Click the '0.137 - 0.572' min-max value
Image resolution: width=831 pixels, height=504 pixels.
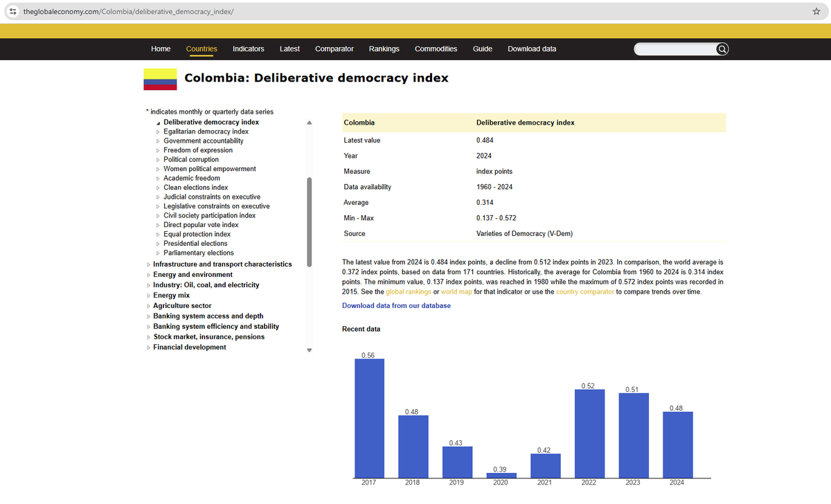point(497,218)
